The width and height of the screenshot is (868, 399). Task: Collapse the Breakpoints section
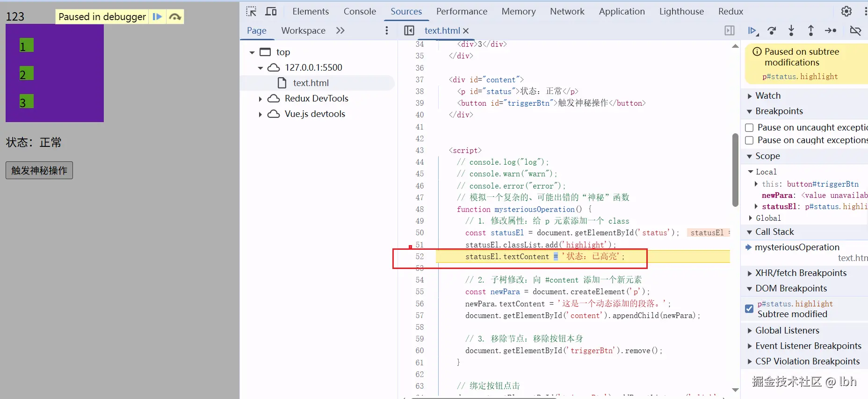750,111
